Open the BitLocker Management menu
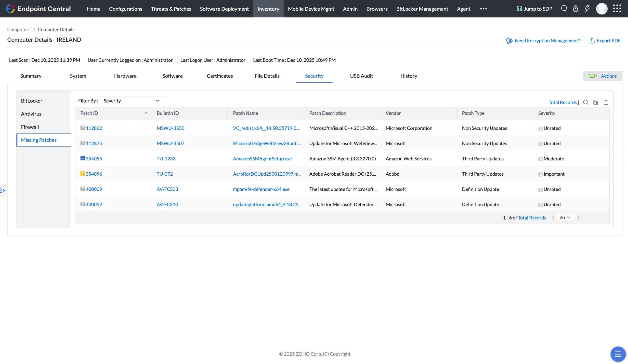 tap(422, 9)
